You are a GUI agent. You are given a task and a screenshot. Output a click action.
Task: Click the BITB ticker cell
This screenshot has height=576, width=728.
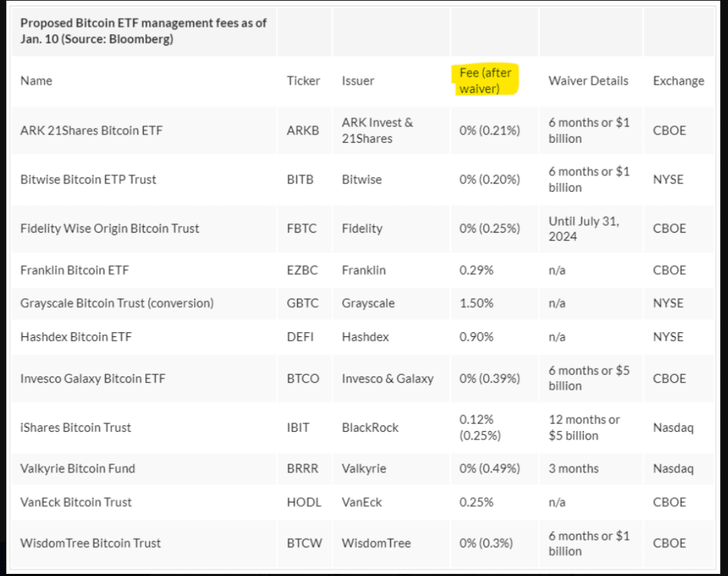point(300,179)
